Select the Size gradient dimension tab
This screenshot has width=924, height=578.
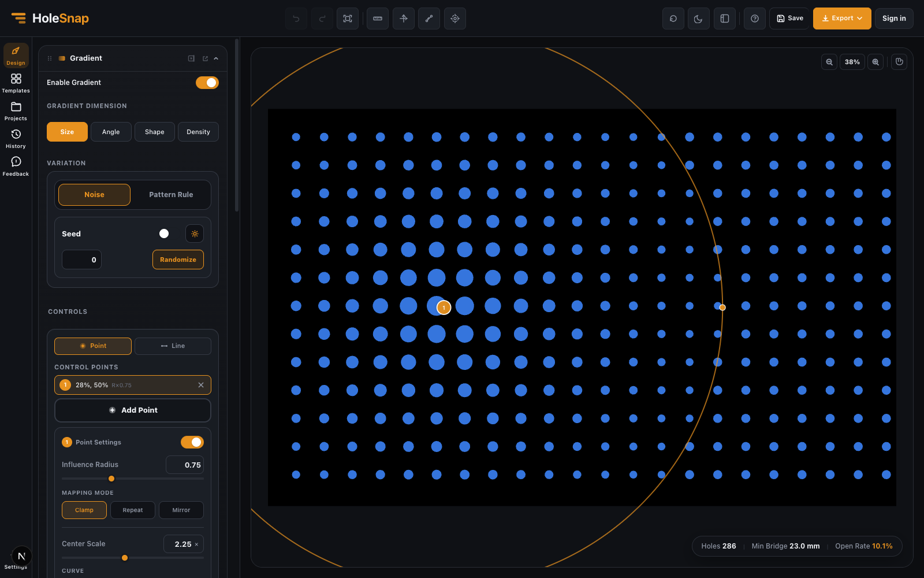click(67, 132)
